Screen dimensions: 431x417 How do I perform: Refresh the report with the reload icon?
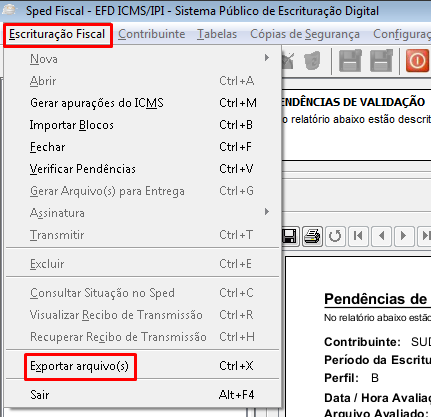(x=335, y=236)
